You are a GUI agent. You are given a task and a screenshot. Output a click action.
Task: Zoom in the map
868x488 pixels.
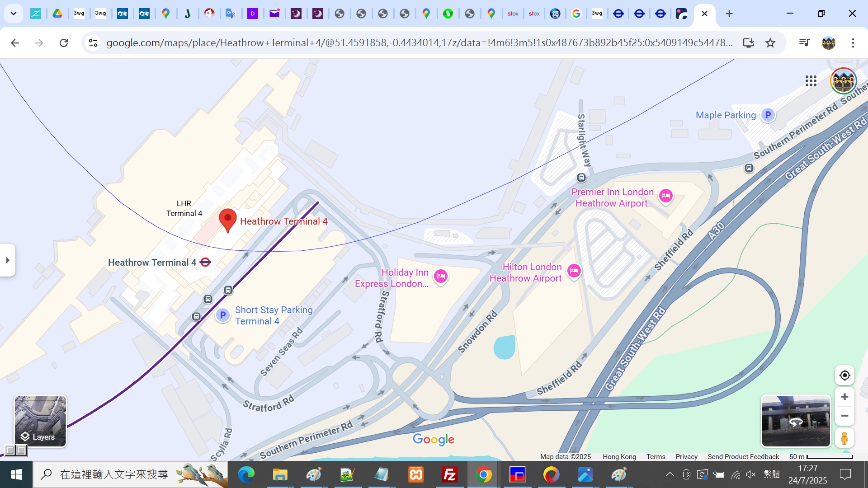coord(844,397)
